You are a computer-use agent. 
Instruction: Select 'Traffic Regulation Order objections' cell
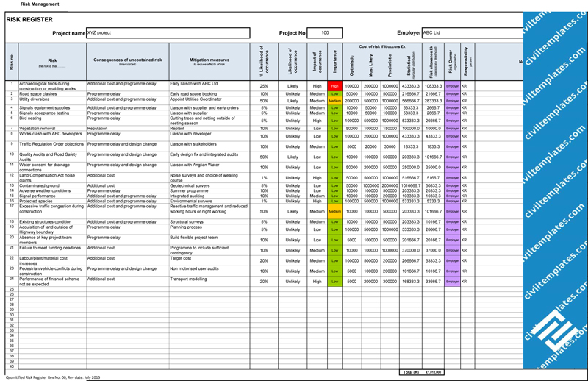(52, 146)
